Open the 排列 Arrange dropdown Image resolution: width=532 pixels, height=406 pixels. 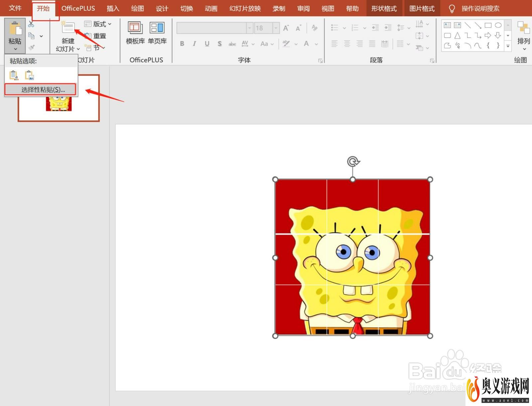pos(524,36)
